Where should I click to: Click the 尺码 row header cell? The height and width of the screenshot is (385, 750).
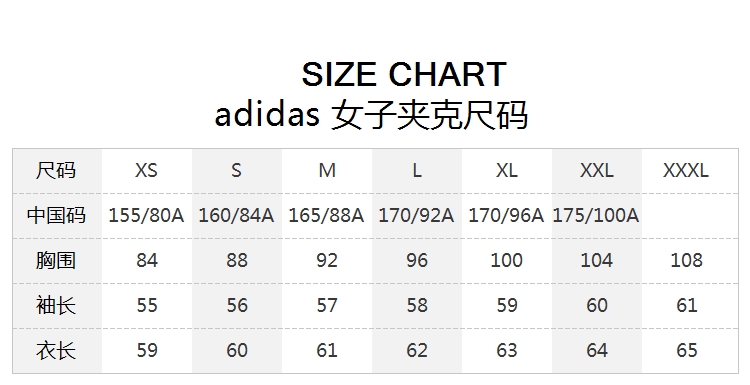point(56,170)
